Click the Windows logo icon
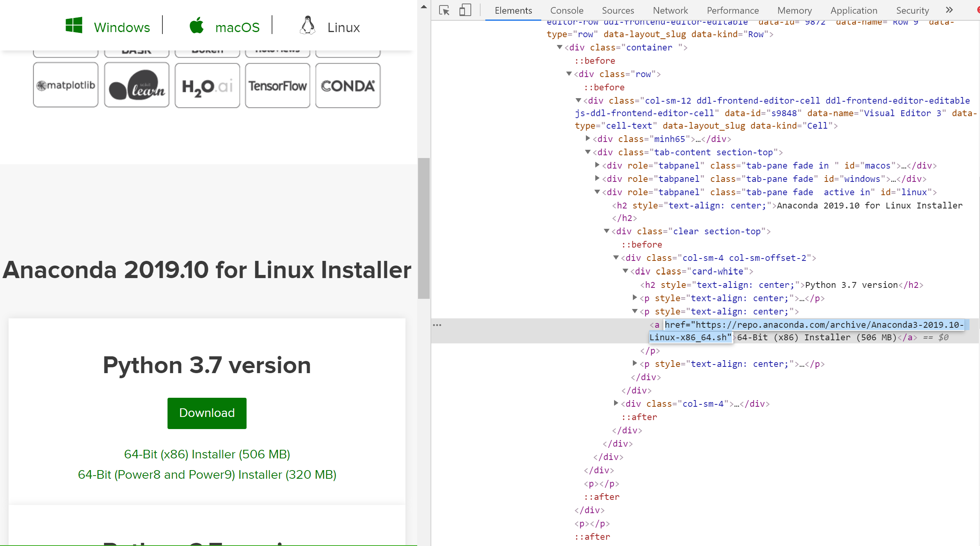Image resolution: width=980 pixels, height=546 pixels. [74, 25]
